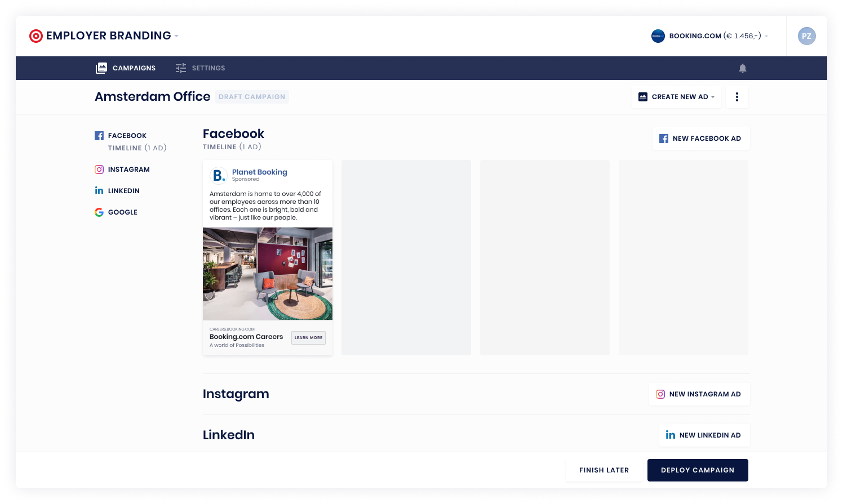Viewport: 843px width, 504px height.
Task: Open the PZ user avatar
Action: (x=807, y=36)
